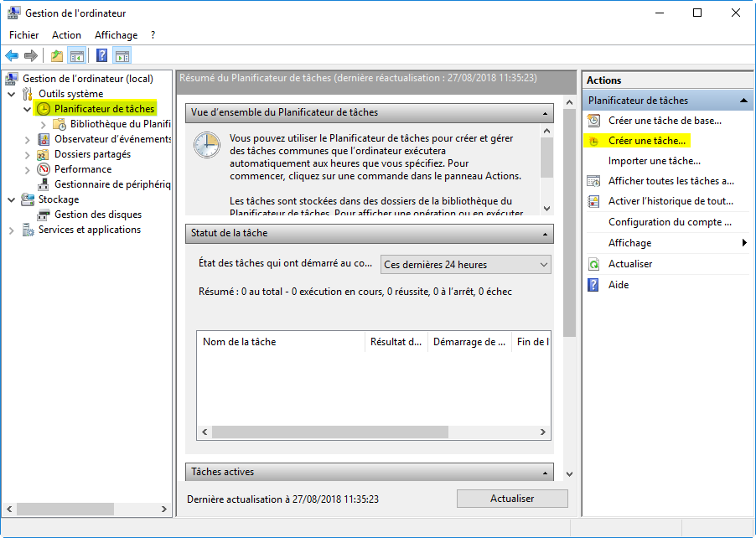Click the Nom de la tâche column header
The width and height of the screenshot is (756, 538).
click(x=281, y=342)
